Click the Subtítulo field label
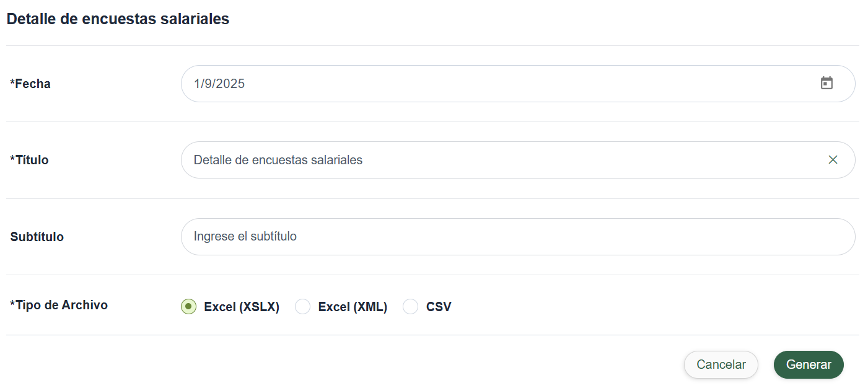This screenshot has width=868, height=388. pos(37,237)
